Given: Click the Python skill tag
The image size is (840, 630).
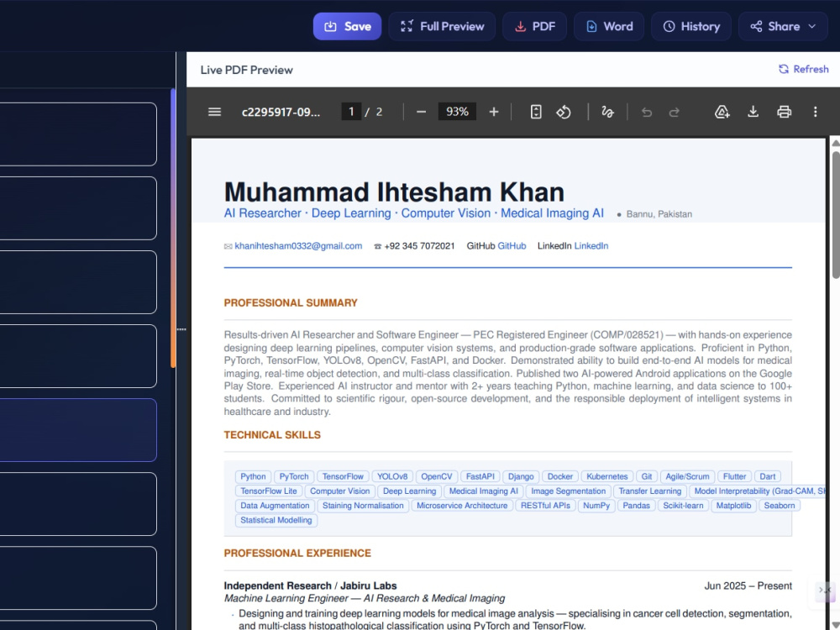Looking at the screenshot, I should click(253, 476).
